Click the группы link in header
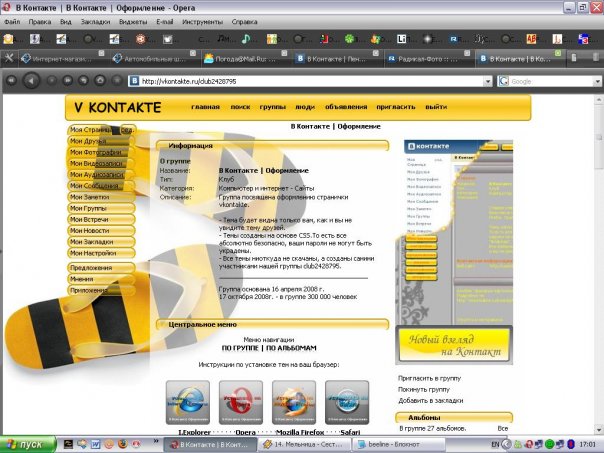The width and height of the screenshot is (604, 453). point(273,107)
